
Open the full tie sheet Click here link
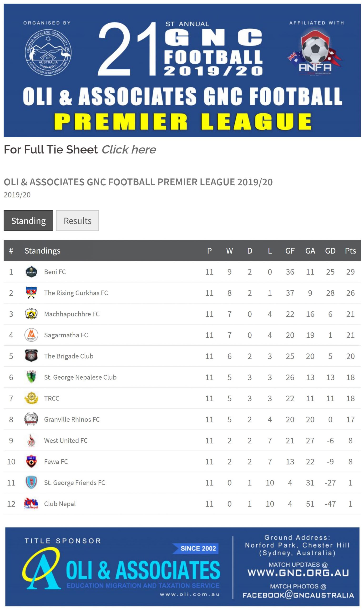point(129,149)
